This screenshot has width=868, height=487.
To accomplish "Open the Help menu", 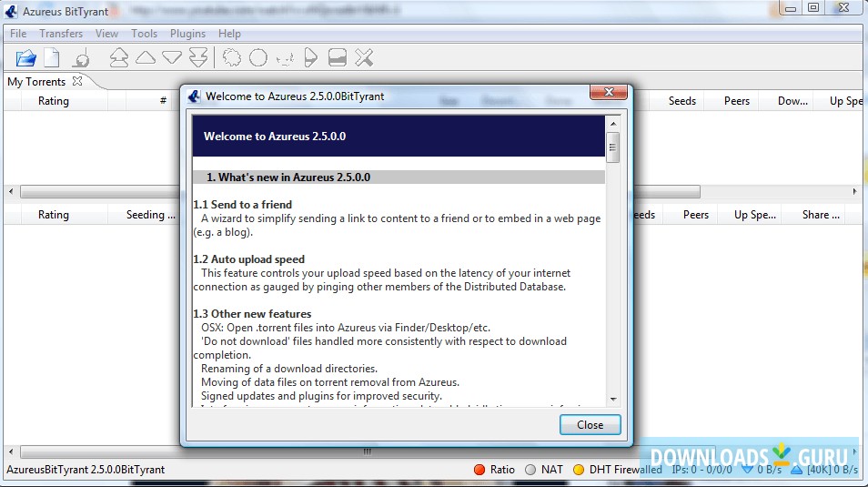I will click(x=229, y=34).
